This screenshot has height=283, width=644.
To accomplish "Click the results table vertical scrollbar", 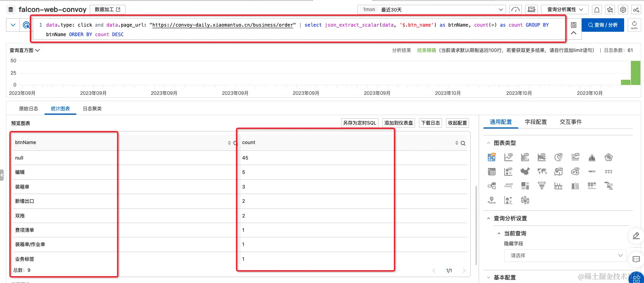I will pyautogui.click(x=476, y=225).
